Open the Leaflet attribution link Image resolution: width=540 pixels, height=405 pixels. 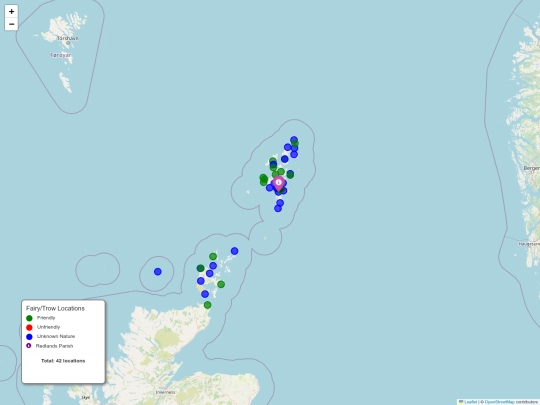(470, 402)
